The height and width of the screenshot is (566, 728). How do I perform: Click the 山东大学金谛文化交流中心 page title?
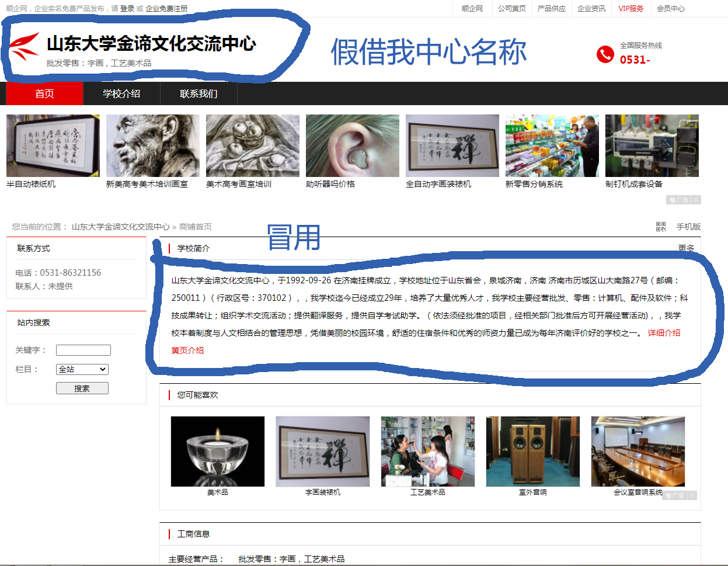pyautogui.click(x=151, y=44)
